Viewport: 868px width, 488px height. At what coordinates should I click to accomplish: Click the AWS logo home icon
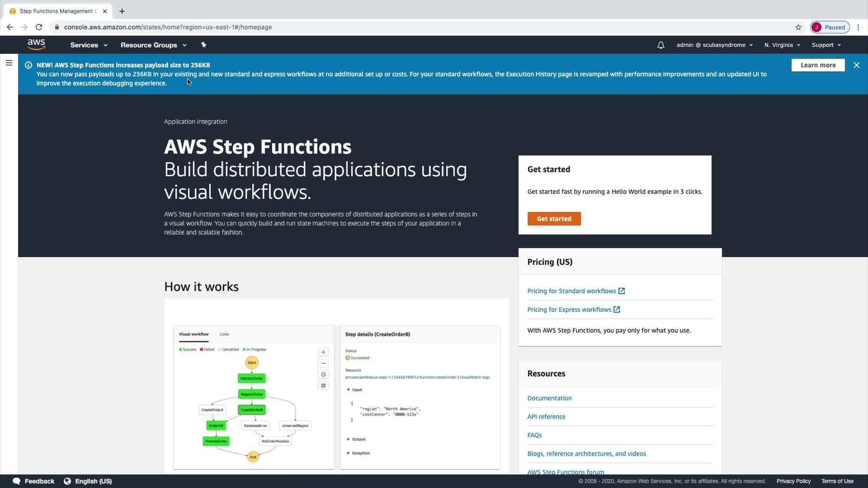click(36, 45)
